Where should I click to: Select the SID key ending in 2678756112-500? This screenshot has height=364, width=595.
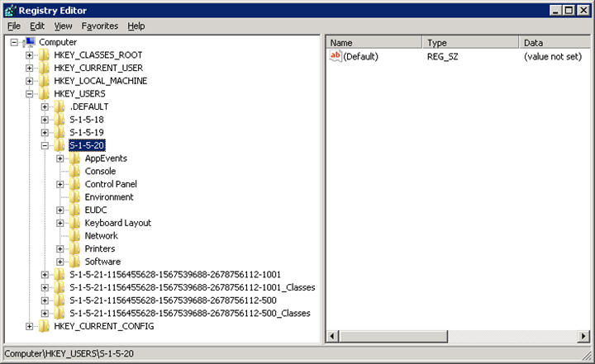tap(173, 300)
